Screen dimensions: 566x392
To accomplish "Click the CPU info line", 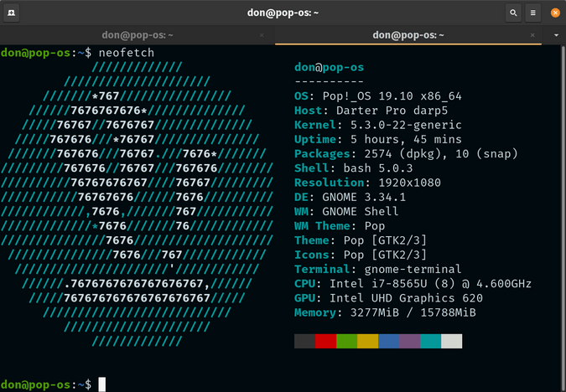I will coord(413,284).
